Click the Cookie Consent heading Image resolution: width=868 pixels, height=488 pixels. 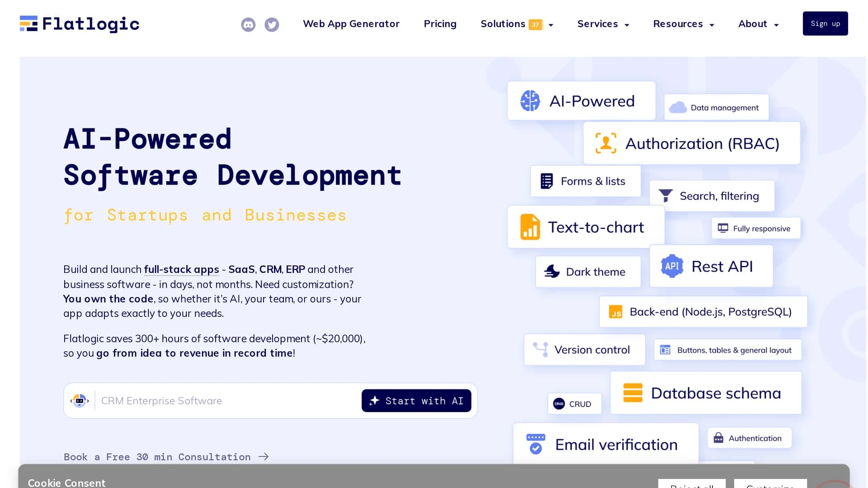click(x=66, y=483)
